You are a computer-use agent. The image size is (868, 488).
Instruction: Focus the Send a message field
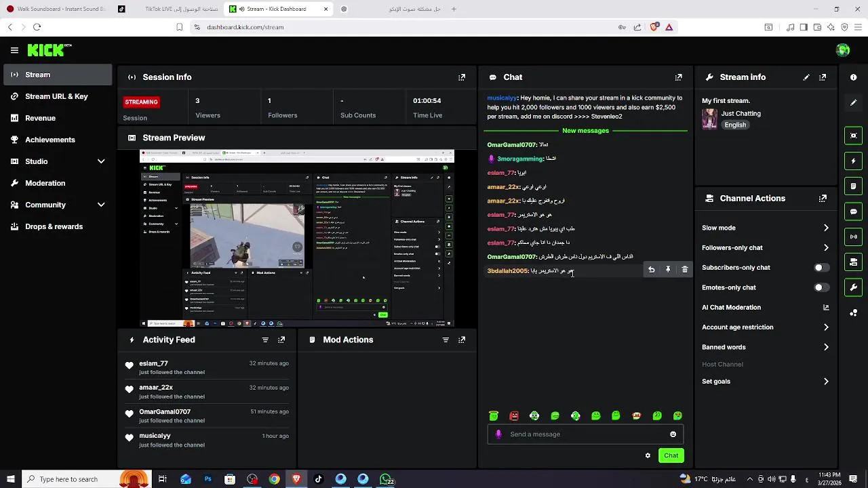585,434
